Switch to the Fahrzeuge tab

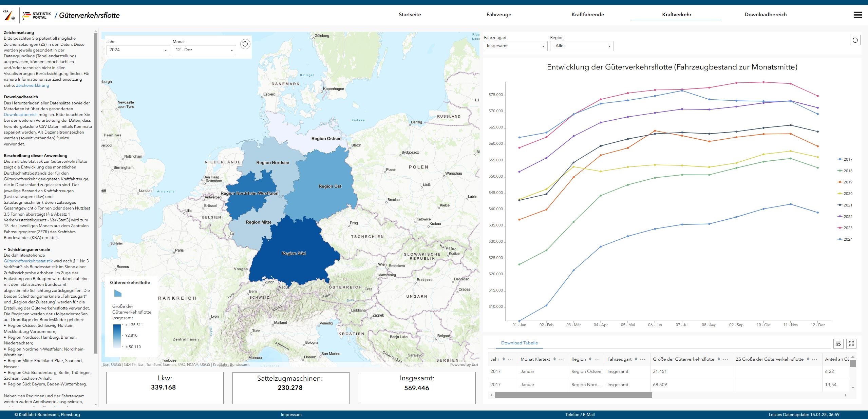point(498,15)
